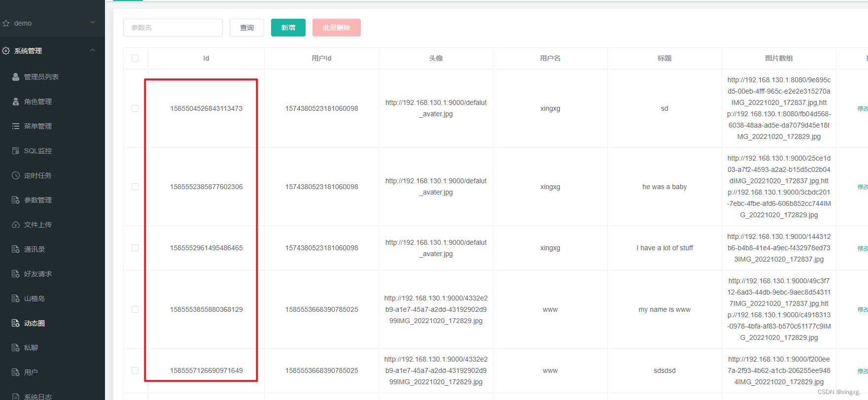Collapse the 系统管理 menu chevron
Viewport: 868px width, 400px height.
point(93,50)
